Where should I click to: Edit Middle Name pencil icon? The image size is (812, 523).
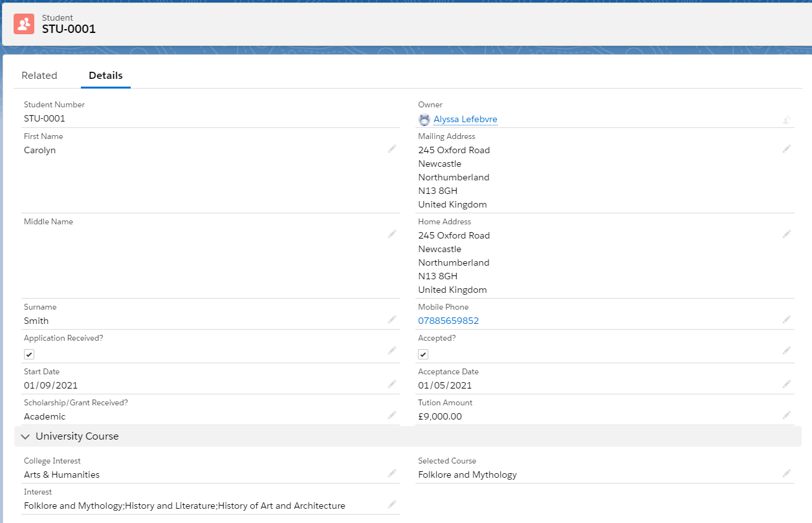[x=392, y=234]
